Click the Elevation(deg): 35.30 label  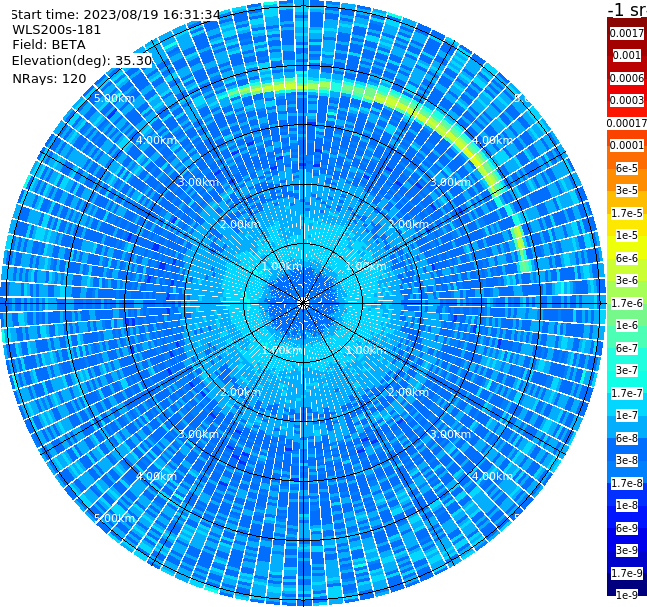tap(82, 61)
